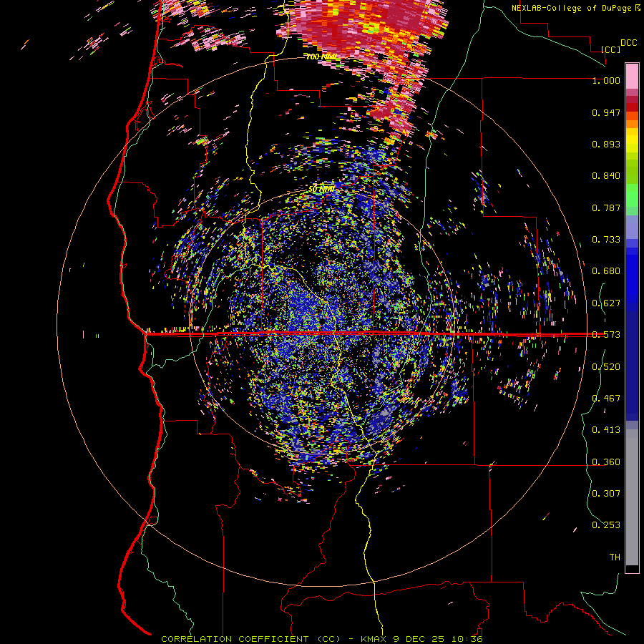644x644 pixels.
Task: Pick the red swatch in the color bar
Action: click(632, 107)
